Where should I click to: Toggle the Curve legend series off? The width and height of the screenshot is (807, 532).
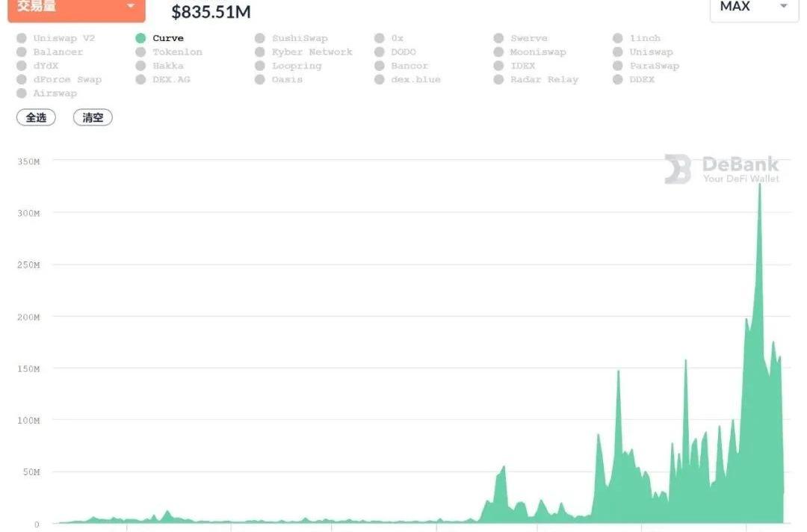coord(167,38)
